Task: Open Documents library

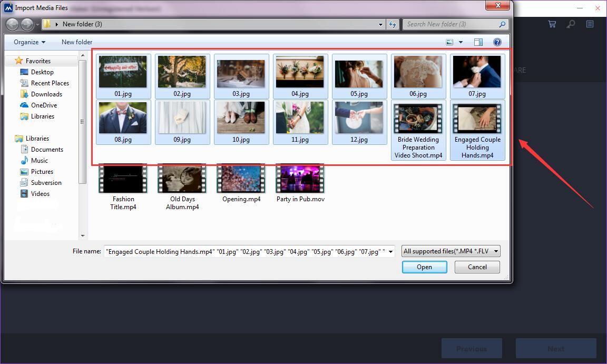Action: (x=42, y=149)
